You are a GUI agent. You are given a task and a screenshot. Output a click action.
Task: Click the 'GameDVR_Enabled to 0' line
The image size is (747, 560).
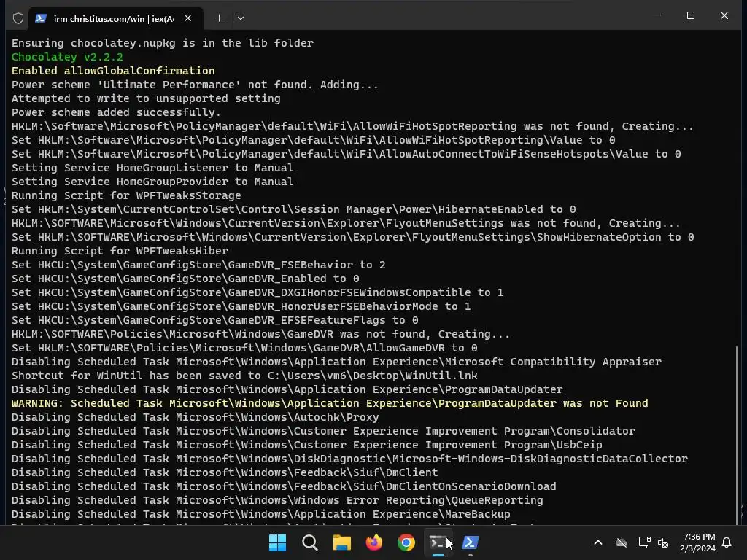pos(185,279)
